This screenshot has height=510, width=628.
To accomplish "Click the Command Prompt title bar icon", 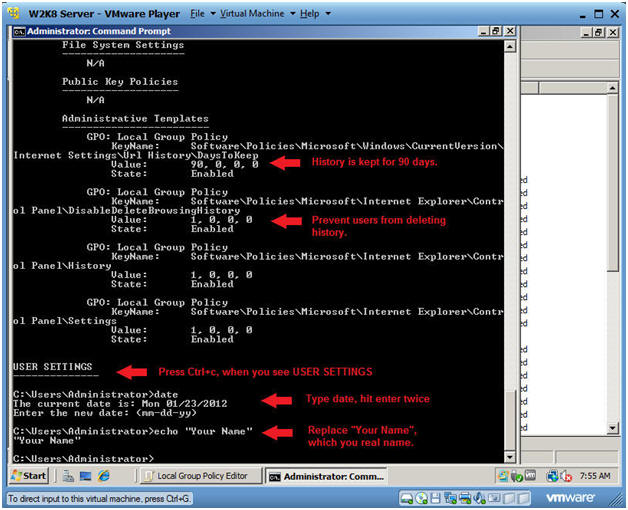I will [19, 31].
